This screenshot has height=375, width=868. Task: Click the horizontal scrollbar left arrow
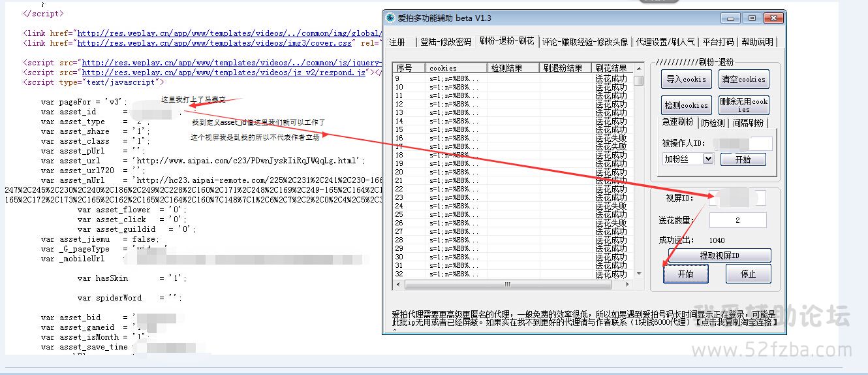click(x=398, y=284)
